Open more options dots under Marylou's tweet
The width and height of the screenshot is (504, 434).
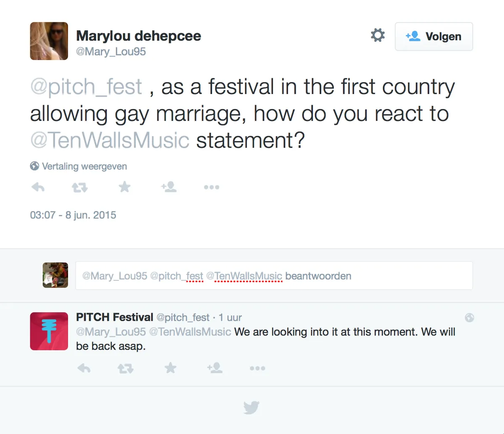[x=212, y=187]
